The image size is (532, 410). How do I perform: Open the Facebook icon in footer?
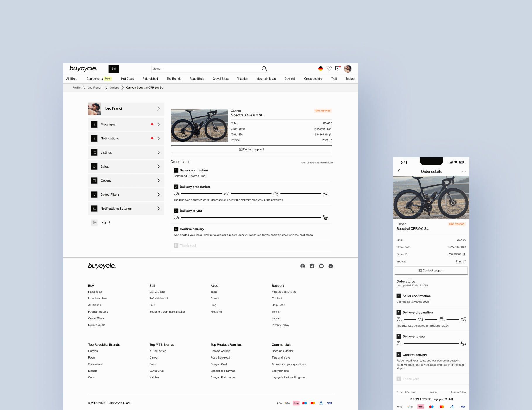[312, 266]
